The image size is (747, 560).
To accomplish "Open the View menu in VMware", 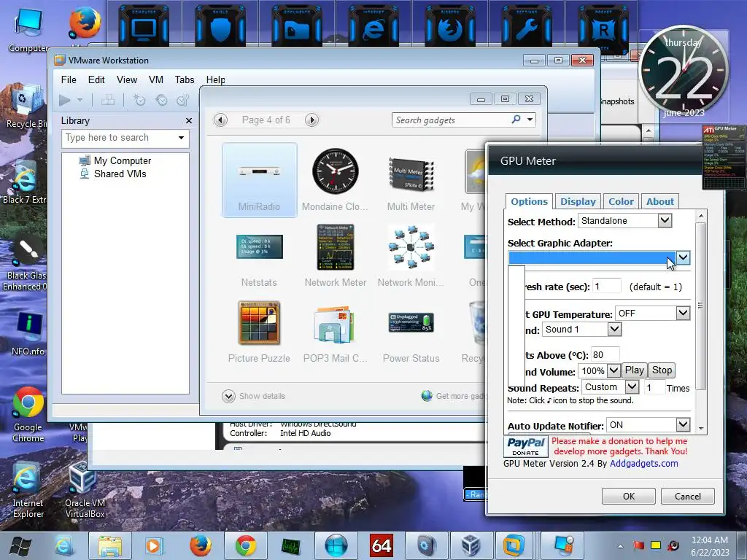I will pos(127,79).
